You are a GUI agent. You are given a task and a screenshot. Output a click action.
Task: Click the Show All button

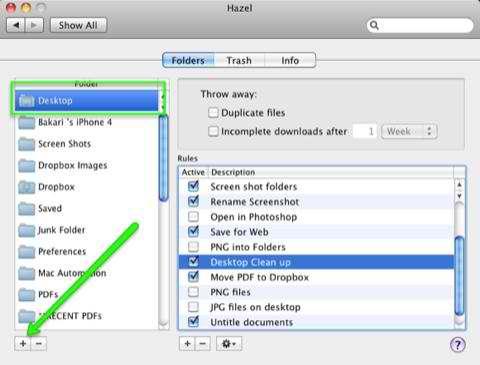click(x=78, y=25)
